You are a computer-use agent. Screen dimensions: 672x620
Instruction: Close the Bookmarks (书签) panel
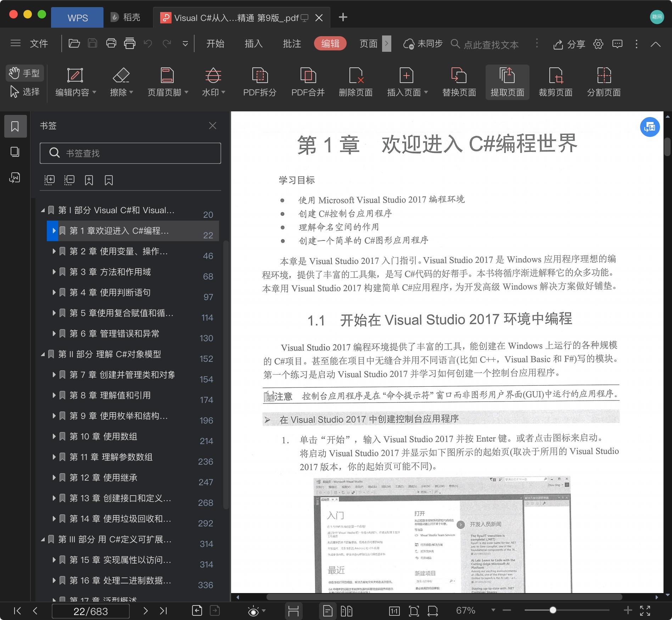pyautogui.click(x=213, y=126)
